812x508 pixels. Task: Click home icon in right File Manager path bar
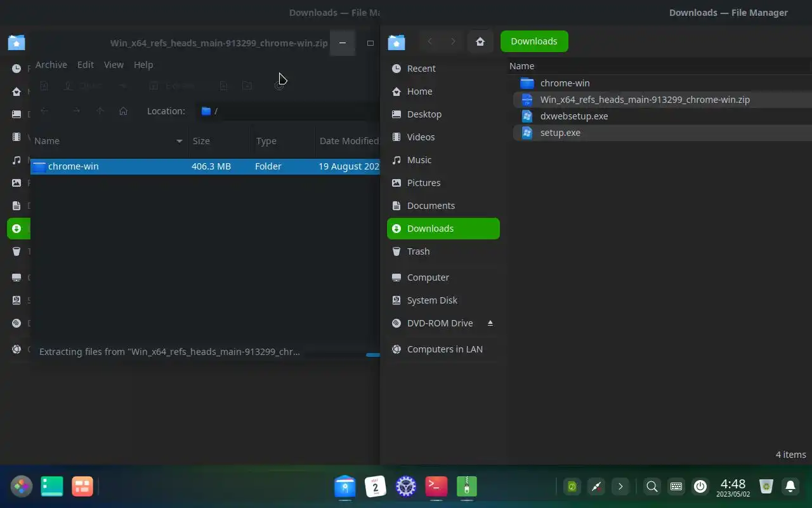tap(480, 41)
